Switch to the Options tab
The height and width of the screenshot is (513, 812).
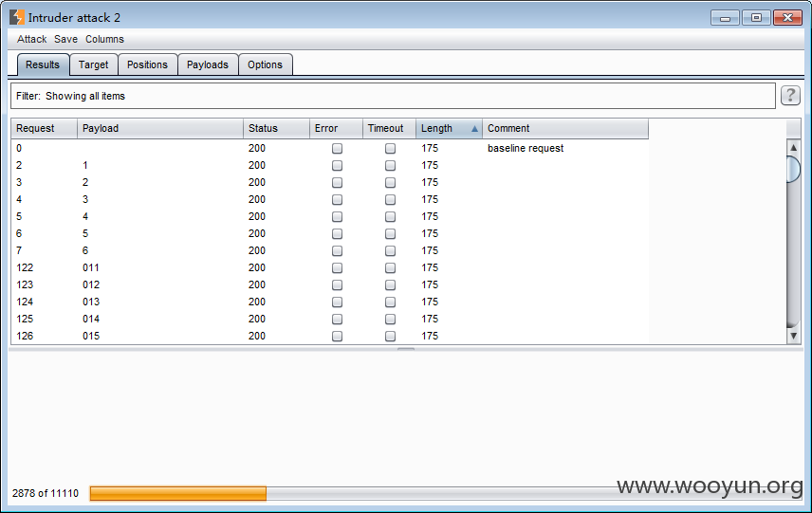[x=266, y=64]
